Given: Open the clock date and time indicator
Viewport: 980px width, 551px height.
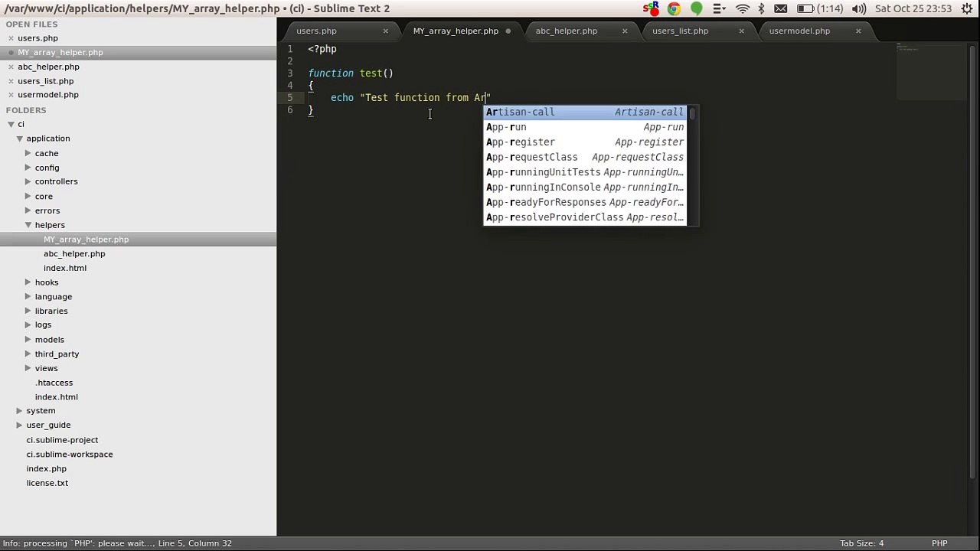Looking at the screenshot, I should coord(913,8).
